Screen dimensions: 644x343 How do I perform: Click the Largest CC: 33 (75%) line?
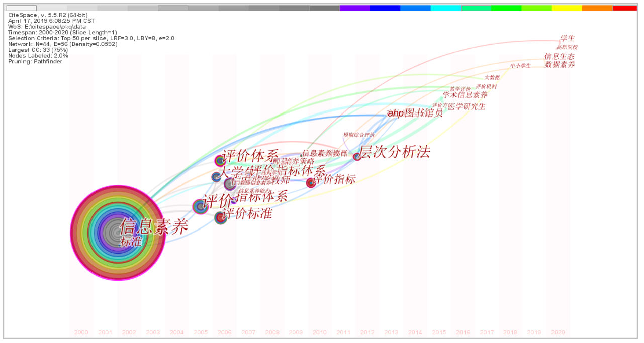[x=38, y=50]
